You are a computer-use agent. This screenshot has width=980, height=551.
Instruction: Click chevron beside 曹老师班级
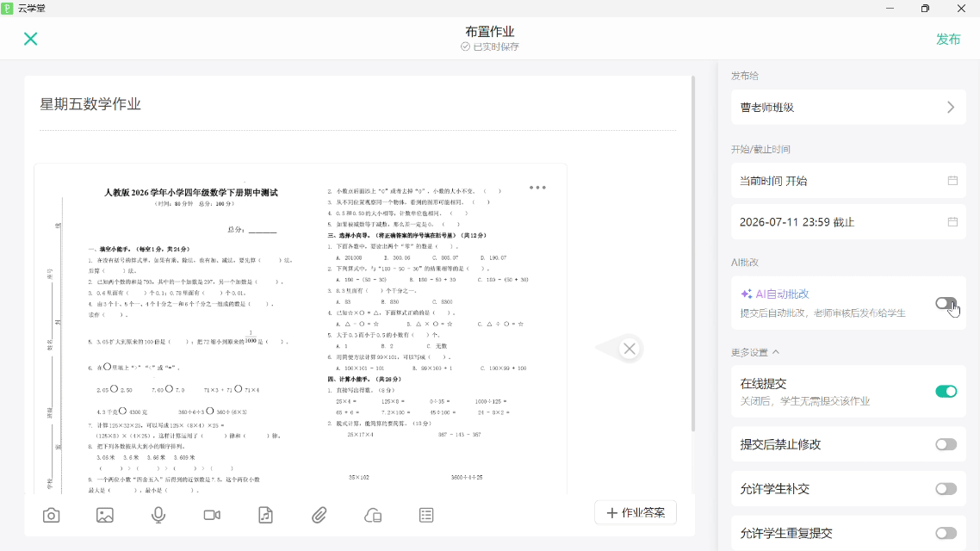pos(951,108)
